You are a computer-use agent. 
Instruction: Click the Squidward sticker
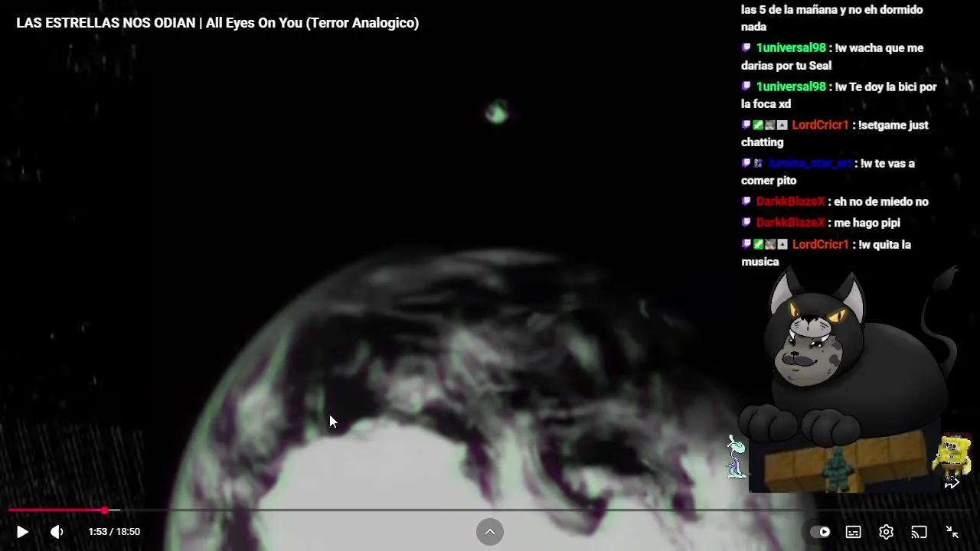point(736,456)
